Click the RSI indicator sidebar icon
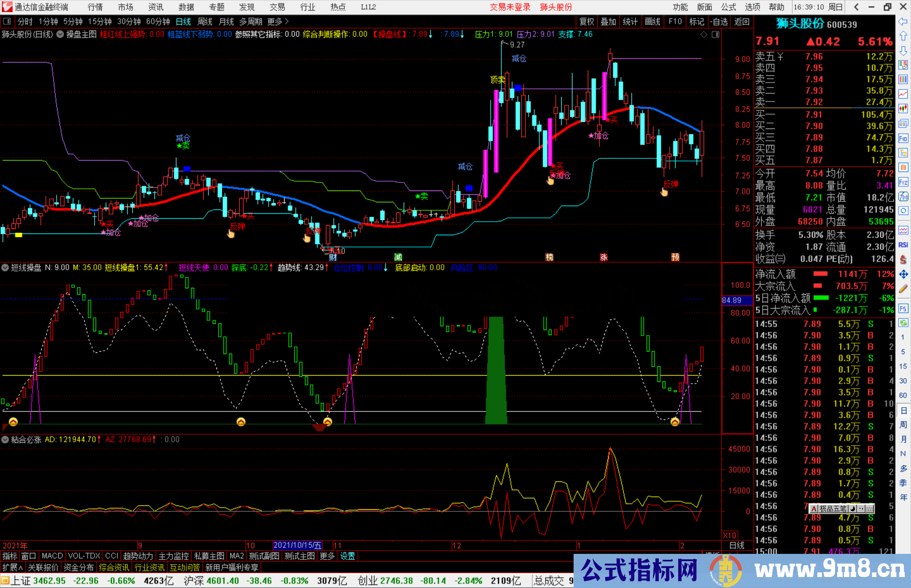The height and width of the screenshot is (588, 911). point(903,245)
